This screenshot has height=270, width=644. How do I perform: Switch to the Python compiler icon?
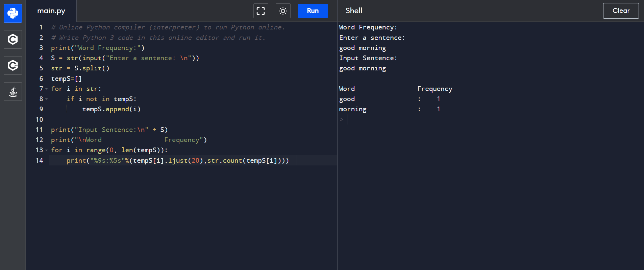[13, 14]
